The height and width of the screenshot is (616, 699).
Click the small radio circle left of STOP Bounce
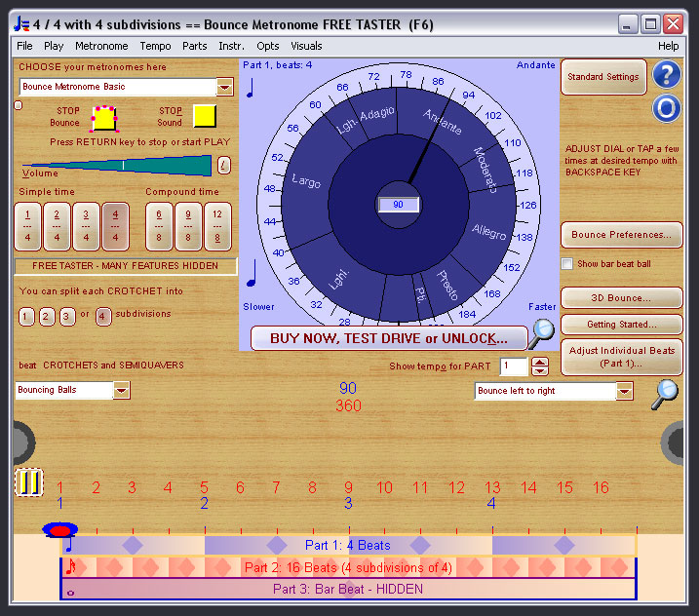click(x=19, y=105)
